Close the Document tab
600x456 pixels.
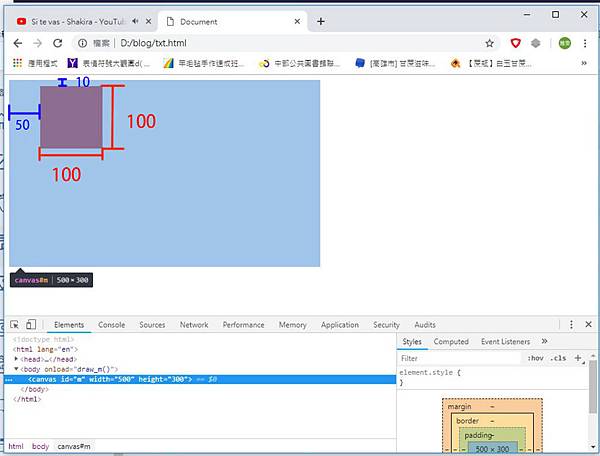coord(297,22)
